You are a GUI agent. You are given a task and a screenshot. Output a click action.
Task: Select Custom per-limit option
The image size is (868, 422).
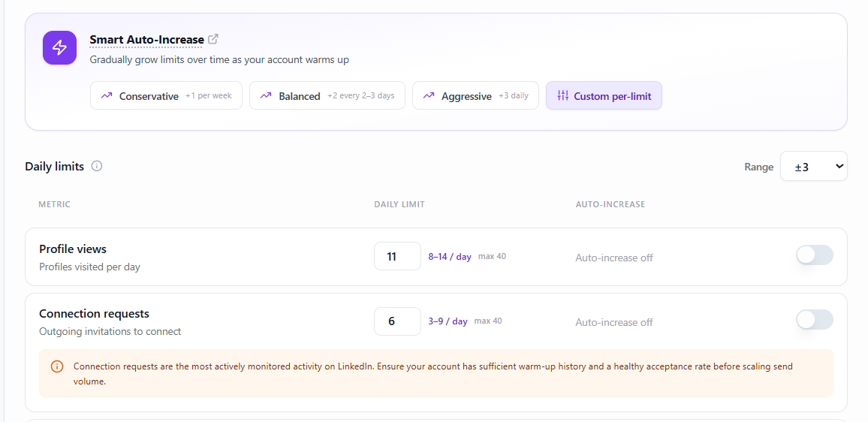click(604, 96)
